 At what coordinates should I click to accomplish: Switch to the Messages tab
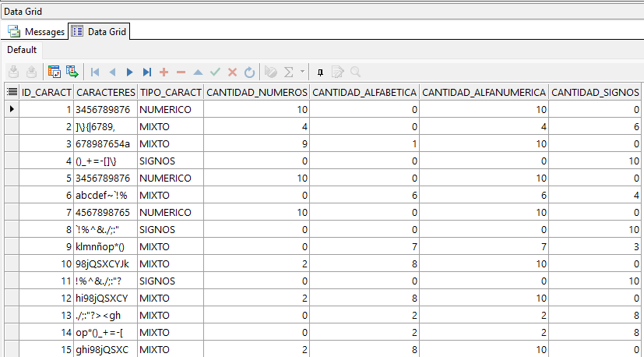click(37, 32)
